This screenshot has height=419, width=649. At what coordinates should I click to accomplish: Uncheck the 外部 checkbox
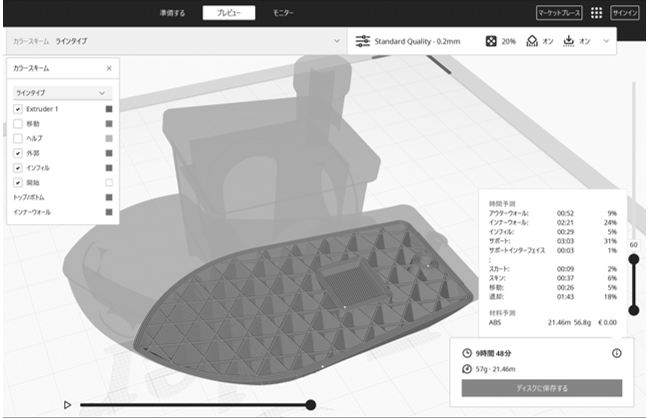point(18,153)
